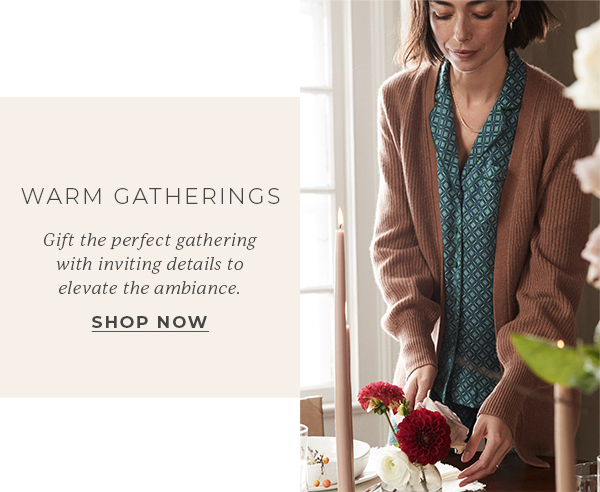Click the flame atop the tall candle
600x492 pixels.
pos(340,218)
